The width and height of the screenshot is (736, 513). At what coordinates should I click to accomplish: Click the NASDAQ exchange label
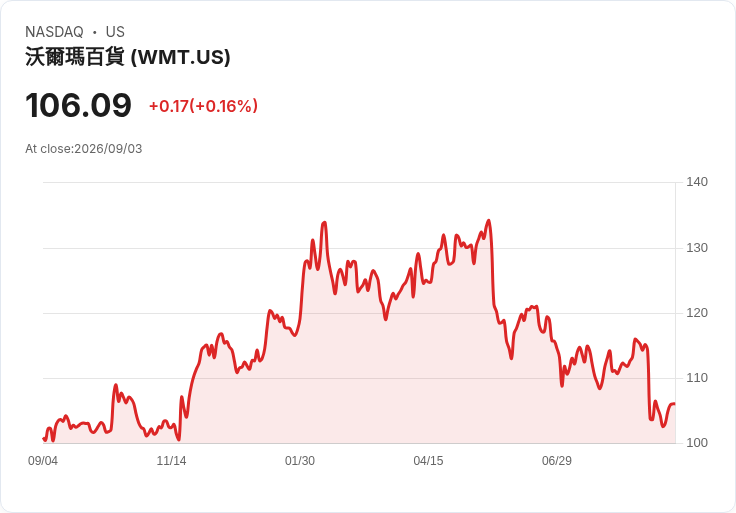coord(54,32)
